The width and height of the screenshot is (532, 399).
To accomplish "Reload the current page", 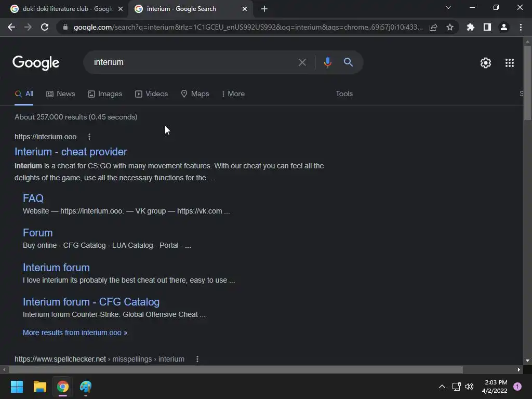I will click(x=45, y=27).
